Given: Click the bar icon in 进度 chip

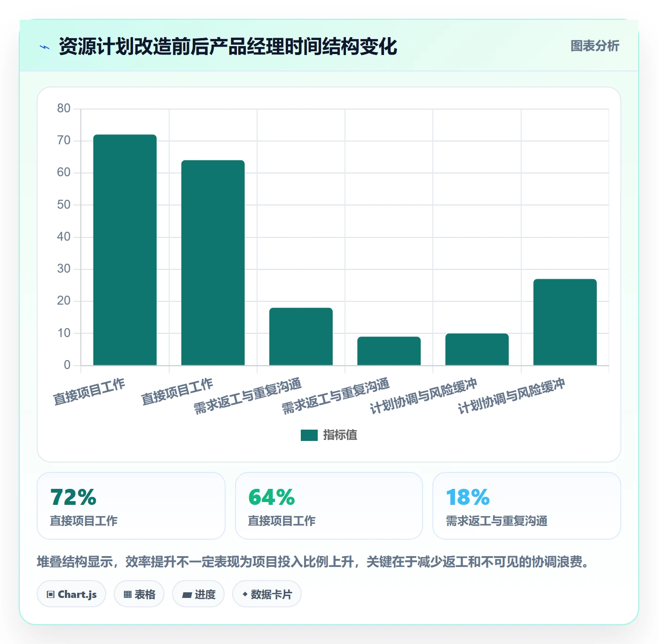Looking at the screenshot, I should 187,595.
